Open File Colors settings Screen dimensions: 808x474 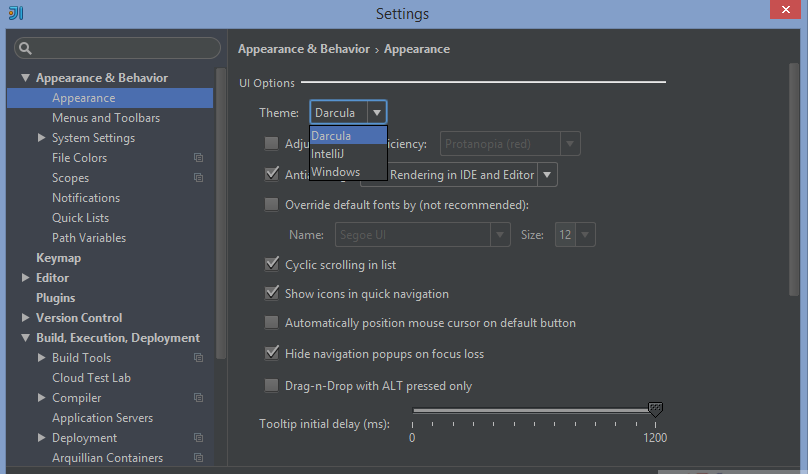79,158
